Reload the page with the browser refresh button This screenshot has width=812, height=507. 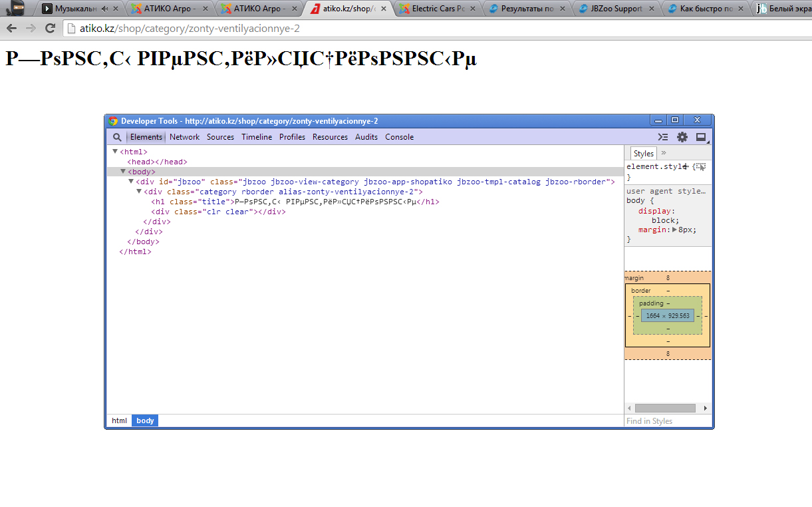[50, 28]
